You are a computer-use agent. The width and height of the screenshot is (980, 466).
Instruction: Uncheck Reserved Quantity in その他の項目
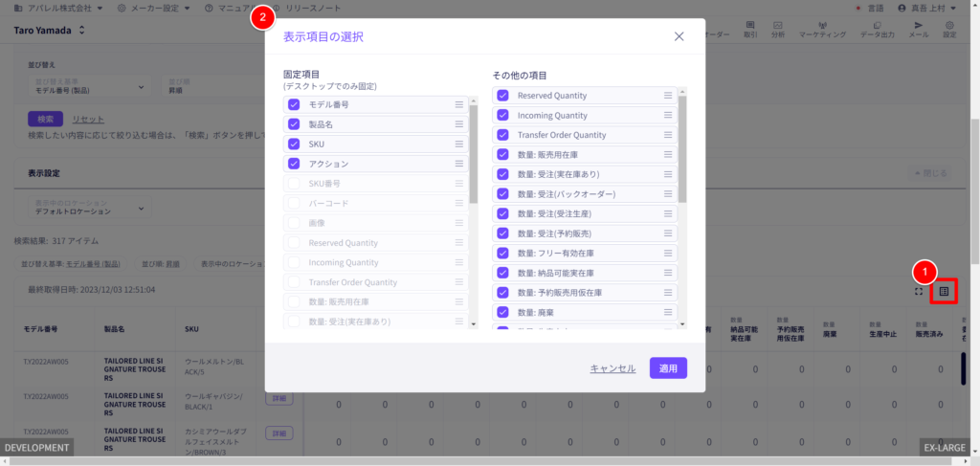pyautogui.click(x=502, y=96)
